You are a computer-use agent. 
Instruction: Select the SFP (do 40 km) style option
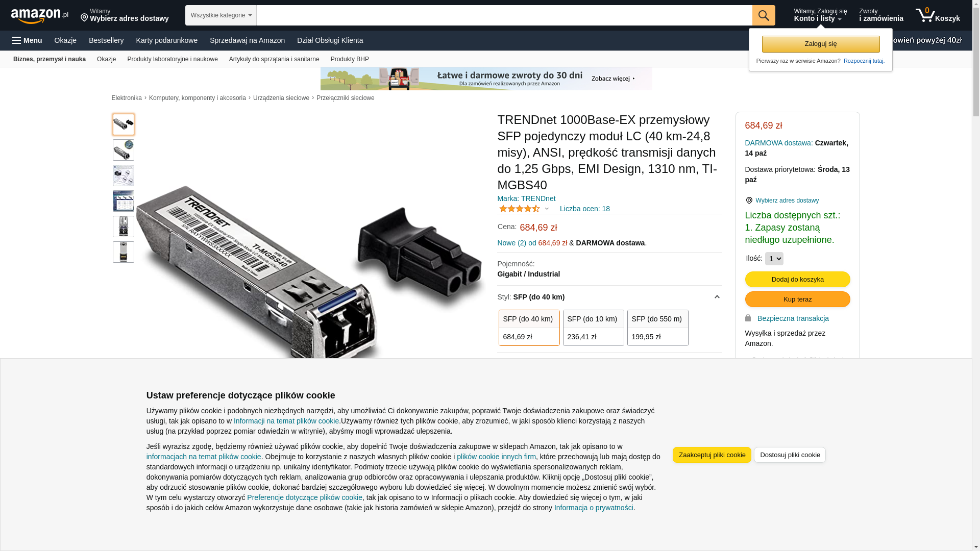tap(529, 328)
